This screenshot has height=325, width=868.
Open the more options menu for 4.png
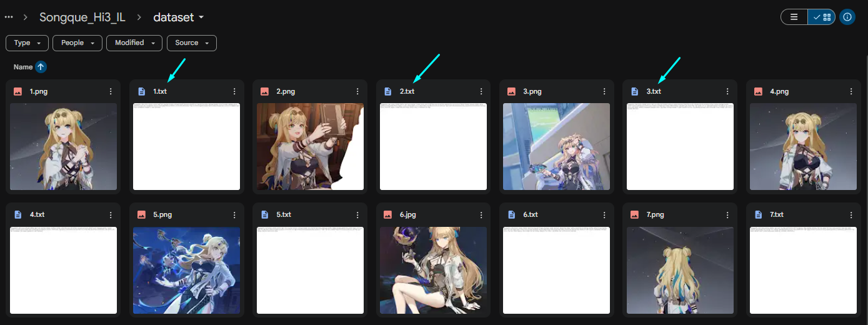pos(851,91)
